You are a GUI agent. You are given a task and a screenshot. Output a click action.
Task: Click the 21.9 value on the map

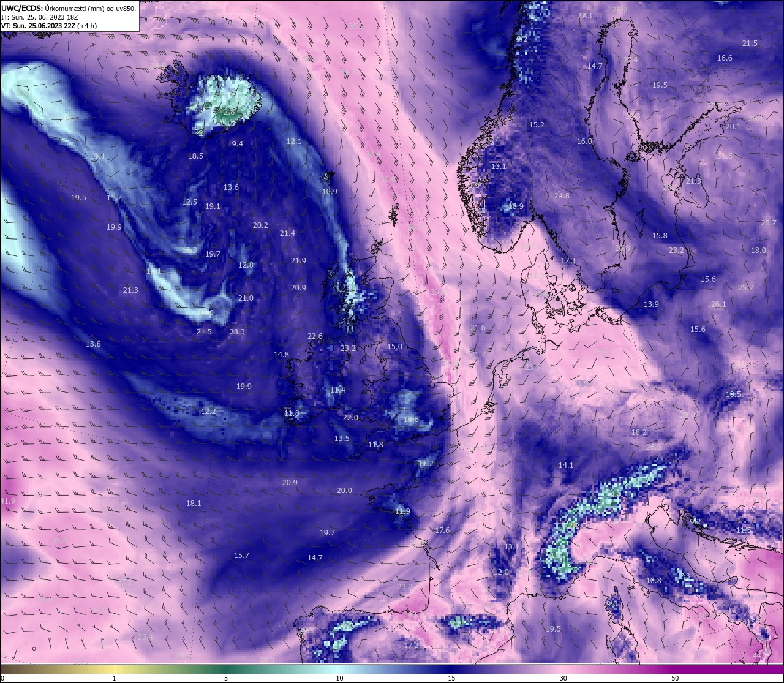click(298, 260)
